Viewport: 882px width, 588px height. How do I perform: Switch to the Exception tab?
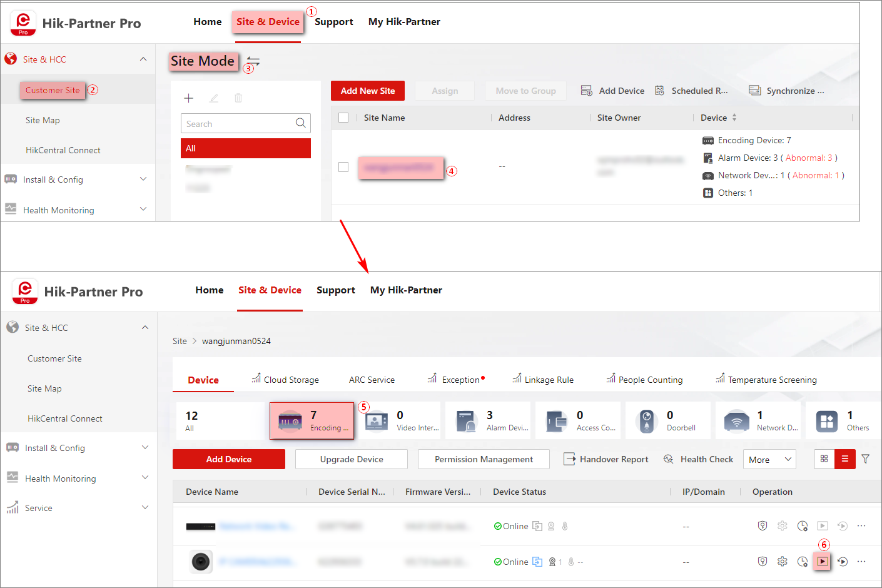click(455, 380)
